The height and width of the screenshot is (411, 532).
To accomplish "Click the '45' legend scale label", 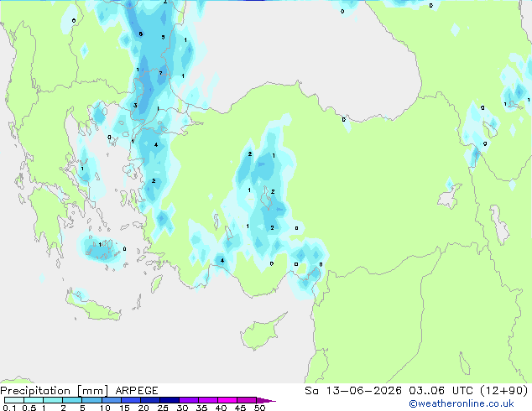I will [240, 408].
